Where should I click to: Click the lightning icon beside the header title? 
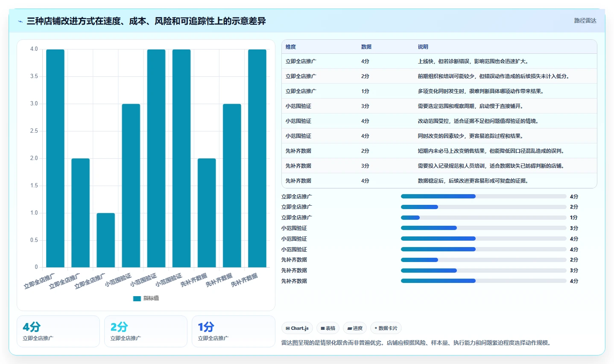point(20,21)
